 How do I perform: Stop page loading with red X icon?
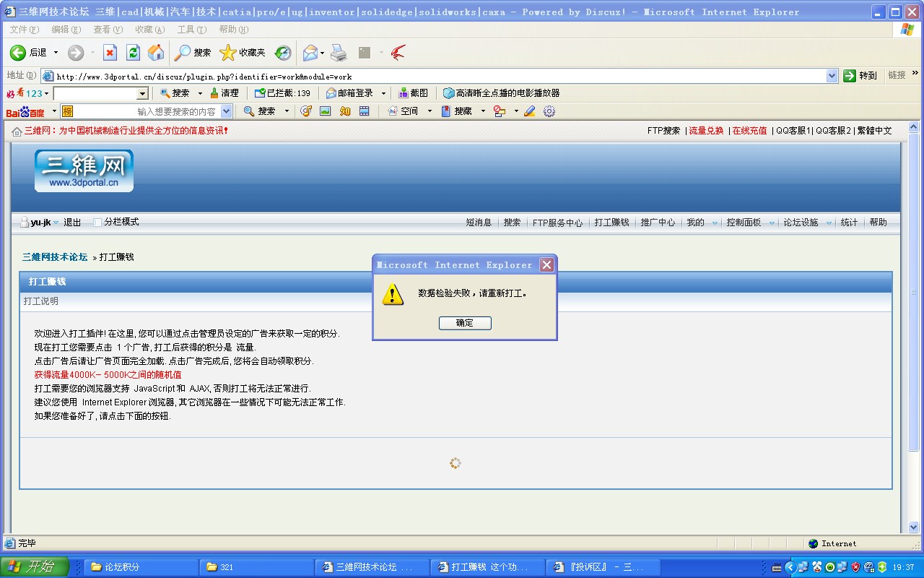pyautogui.click(x=110, y=53)
